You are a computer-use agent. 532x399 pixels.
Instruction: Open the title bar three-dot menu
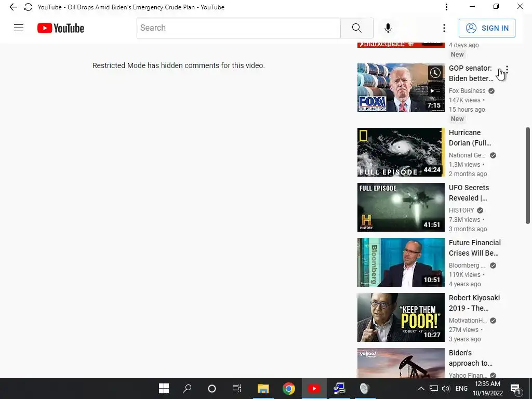pyautogui.click(x=446, y=7)
